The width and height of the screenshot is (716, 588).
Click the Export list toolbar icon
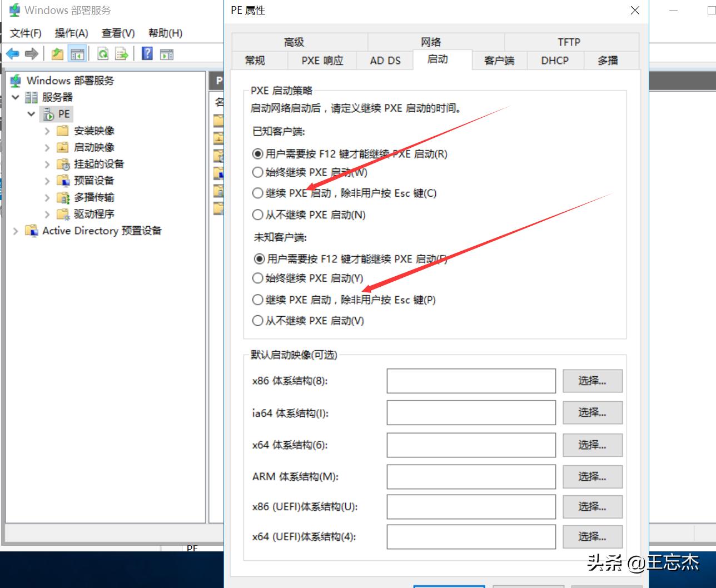[x=121, y=53]
